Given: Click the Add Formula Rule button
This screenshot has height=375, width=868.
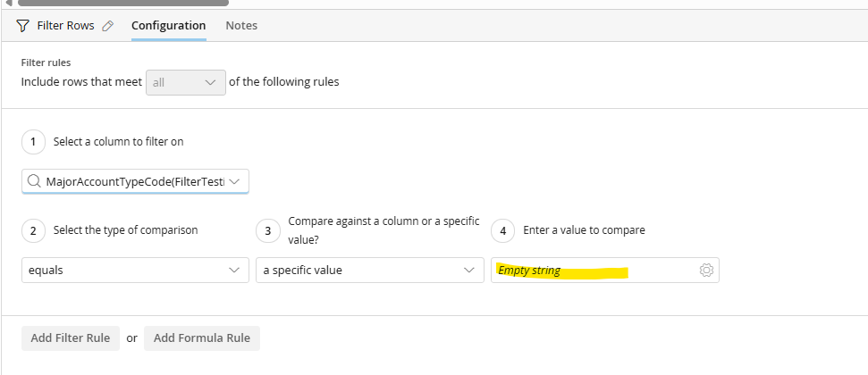Looking at the screenshot, I should point(202,338).
